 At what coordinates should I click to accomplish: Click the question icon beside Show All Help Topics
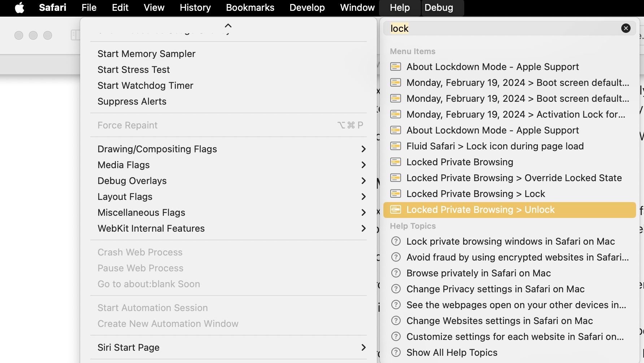[396, 353]
